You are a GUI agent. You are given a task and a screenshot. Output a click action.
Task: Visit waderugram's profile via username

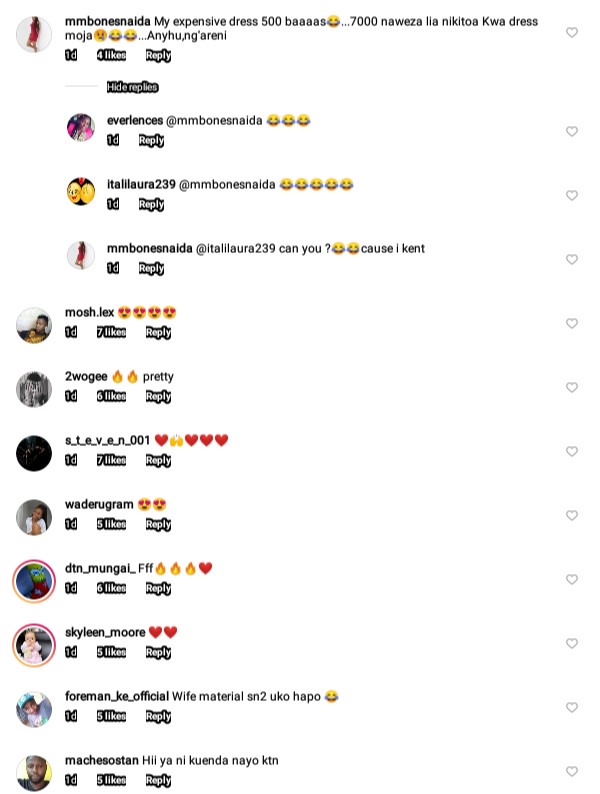pos(99,504)
